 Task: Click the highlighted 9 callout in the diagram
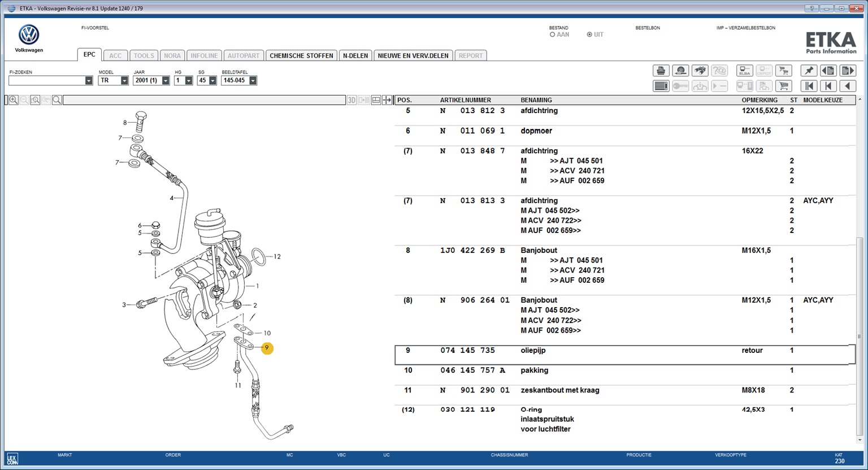[267, 348]
